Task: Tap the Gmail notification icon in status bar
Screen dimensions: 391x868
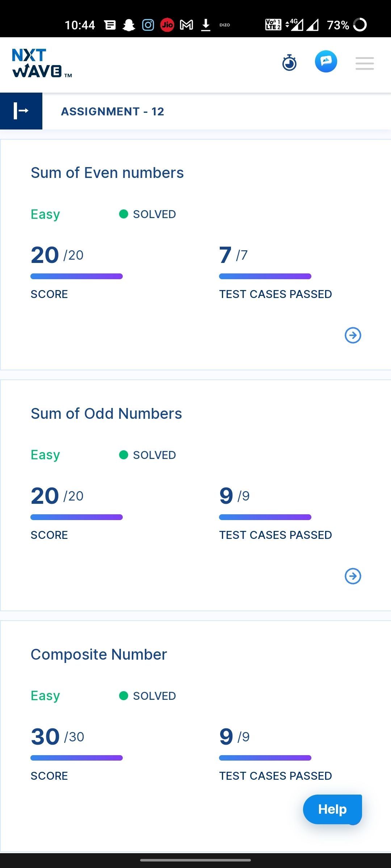Action: coord(186,25)
